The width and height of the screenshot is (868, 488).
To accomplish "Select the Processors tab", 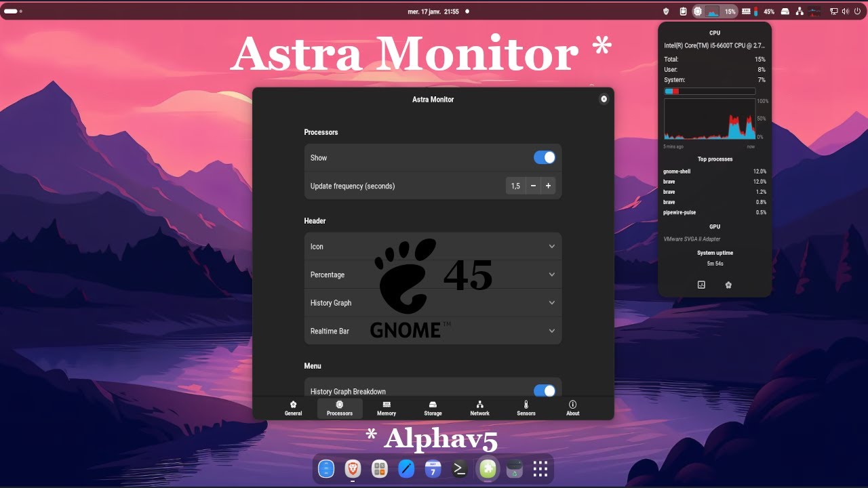I will [340, 408].
